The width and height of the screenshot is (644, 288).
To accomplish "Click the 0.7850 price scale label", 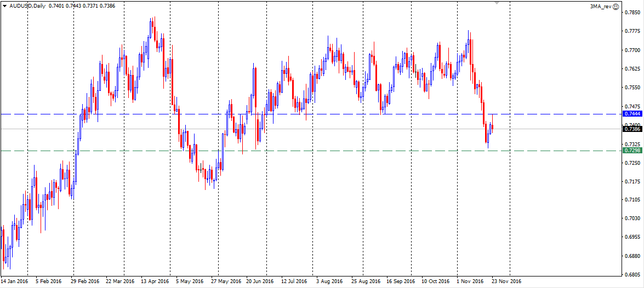I will point(632,12).
